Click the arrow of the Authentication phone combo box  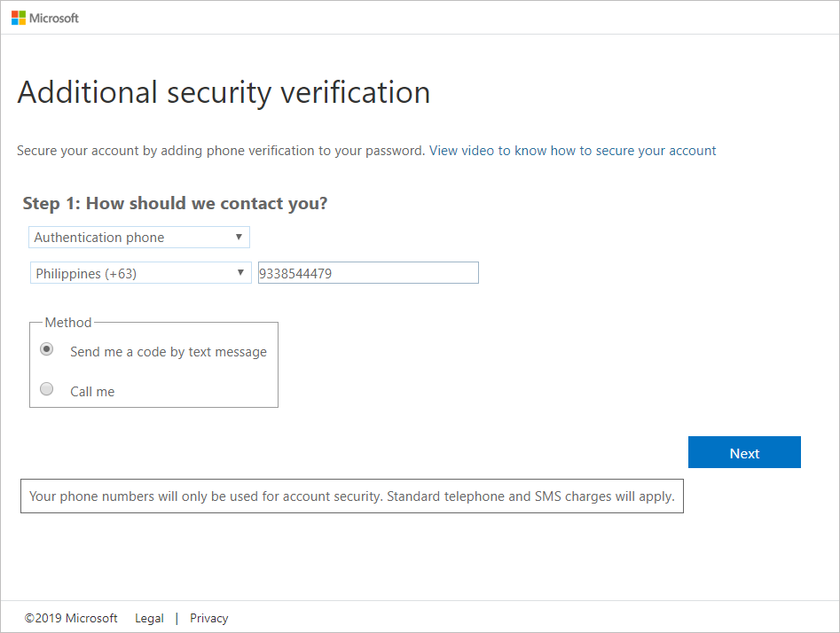pyautogui.click(x=239, y=237)
